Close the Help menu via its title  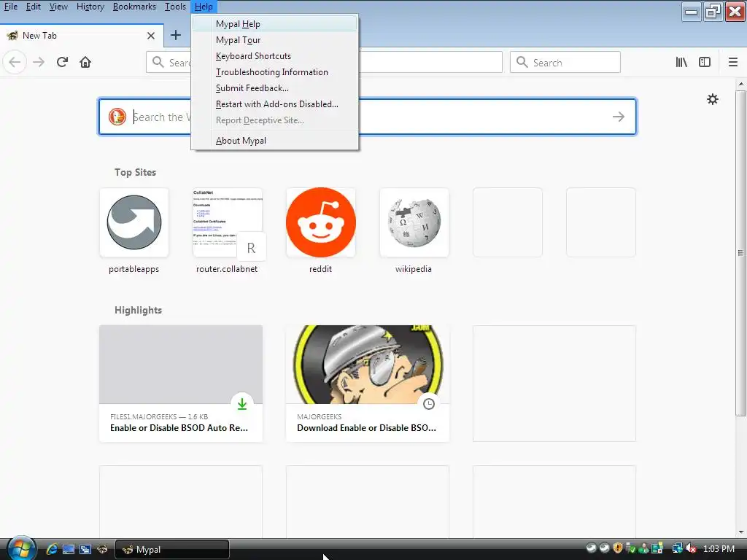(x=204, y=7)
